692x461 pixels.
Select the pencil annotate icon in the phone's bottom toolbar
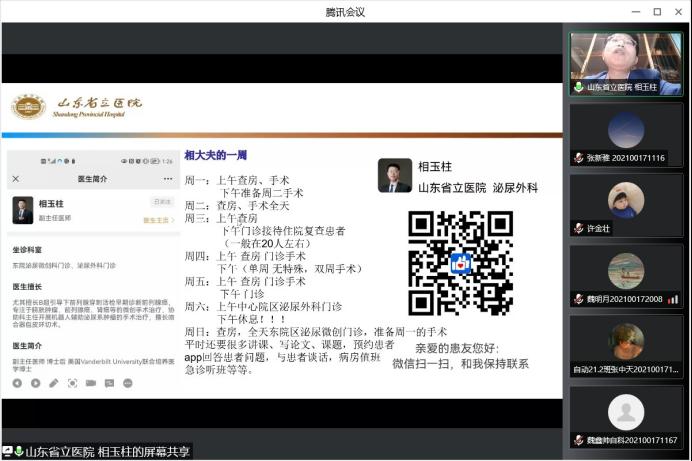pos(54,383)
